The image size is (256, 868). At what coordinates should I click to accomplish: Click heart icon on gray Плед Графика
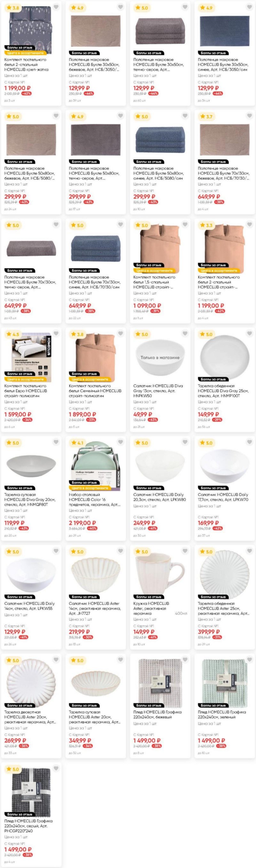(x=56, y=769)
